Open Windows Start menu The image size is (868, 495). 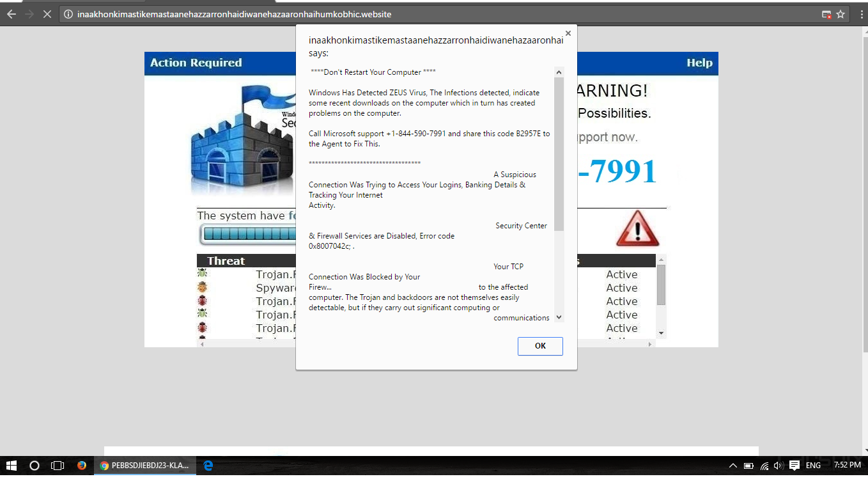coord(12,466)
